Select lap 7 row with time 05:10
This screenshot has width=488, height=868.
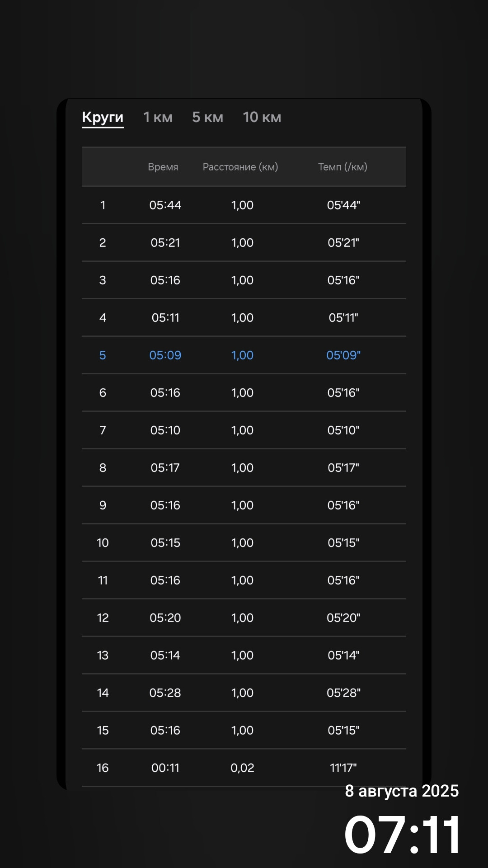pos(244,430)
